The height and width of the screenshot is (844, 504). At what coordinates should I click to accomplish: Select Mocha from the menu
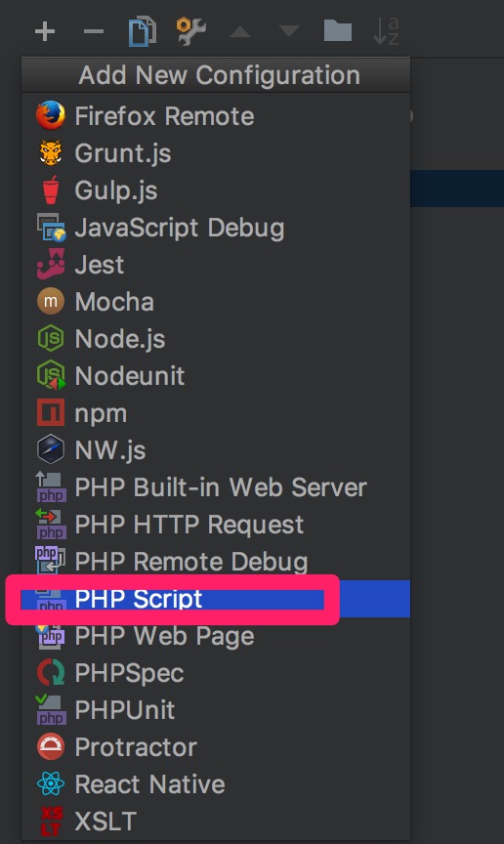click(216, 302)
